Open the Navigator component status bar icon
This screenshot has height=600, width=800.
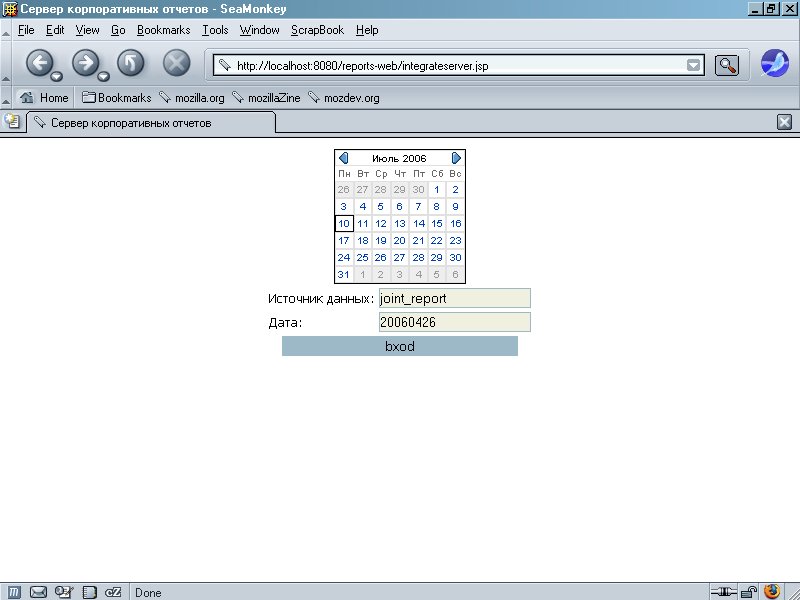tap(14, 592)
